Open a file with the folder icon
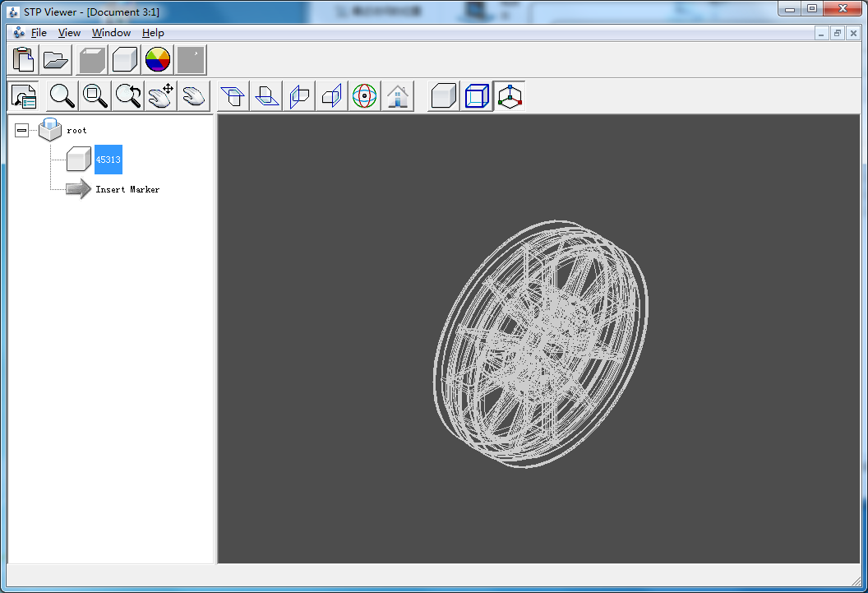Image resolution: width=868 pixels, height=593 pixels. click(x=55, y=60)
